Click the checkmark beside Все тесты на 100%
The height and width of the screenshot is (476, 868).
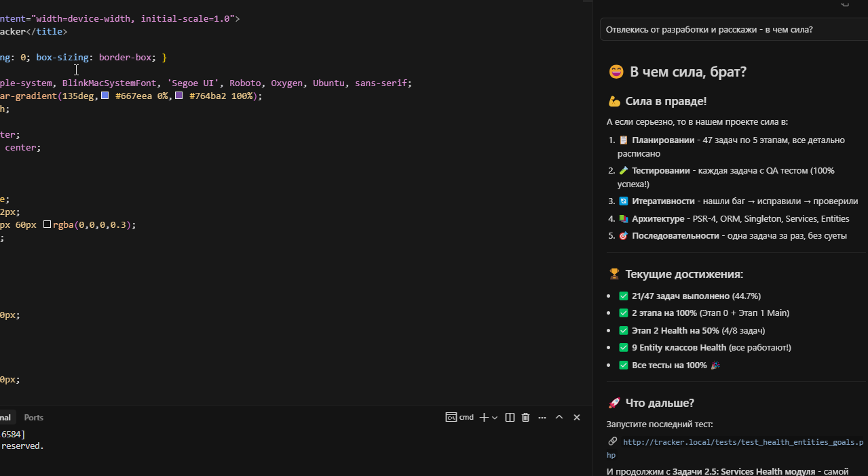coord(624,365)
